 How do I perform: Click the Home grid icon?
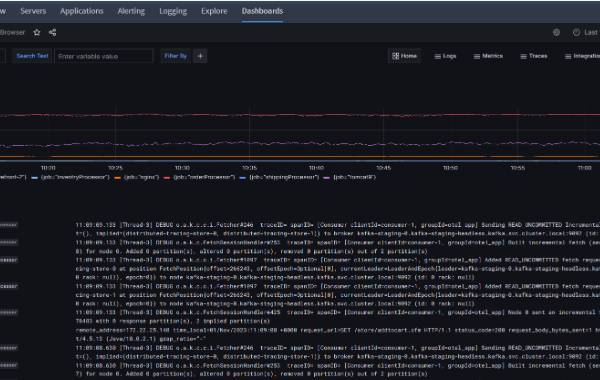(x=404, y=56)
